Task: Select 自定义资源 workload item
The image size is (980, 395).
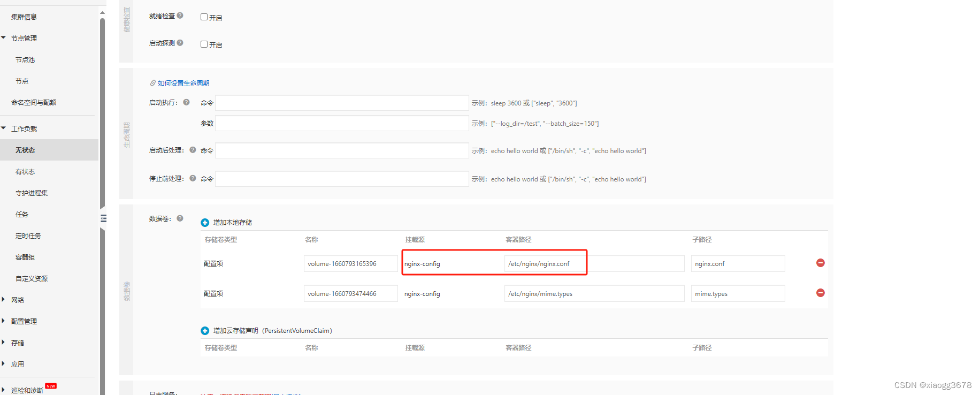Action: 32,278
